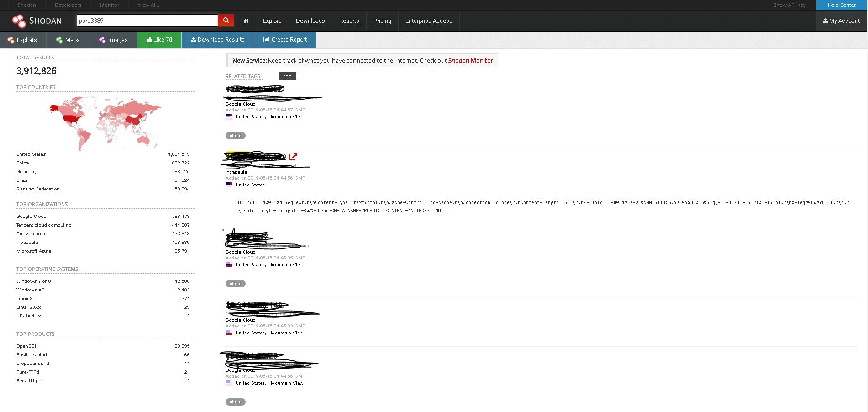868x412 pixels.
Task: Go to the home icon
Action: [246, 21]
